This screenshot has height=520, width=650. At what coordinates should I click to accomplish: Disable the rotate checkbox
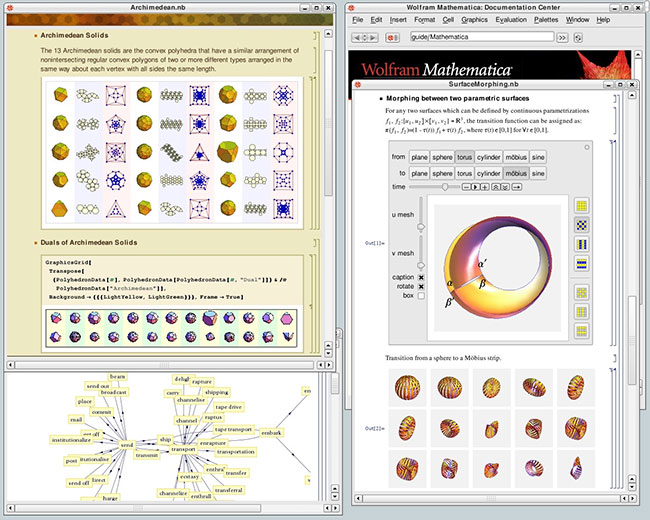421,285
